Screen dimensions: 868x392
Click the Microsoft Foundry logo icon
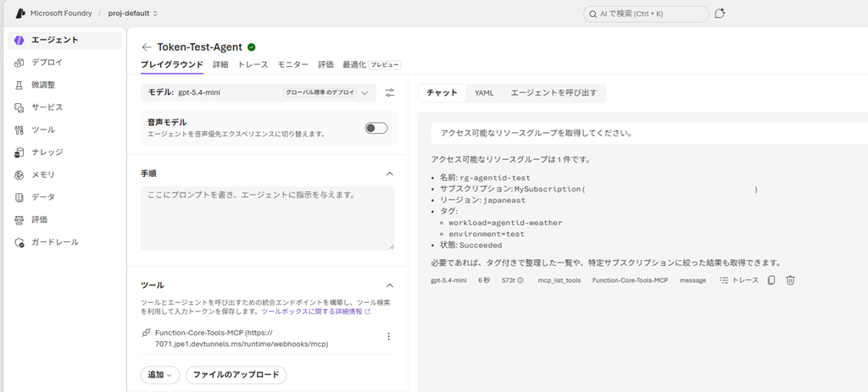[20, 14]
